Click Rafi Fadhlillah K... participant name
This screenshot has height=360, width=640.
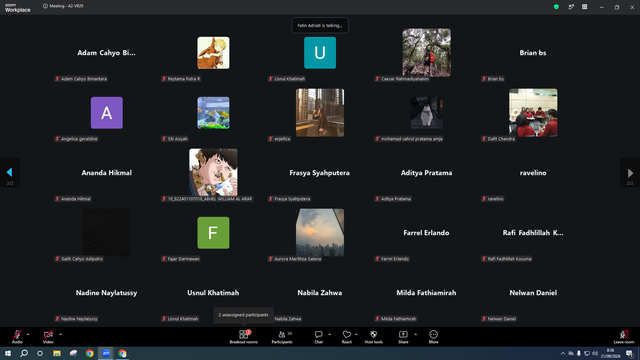click(533, 233)
